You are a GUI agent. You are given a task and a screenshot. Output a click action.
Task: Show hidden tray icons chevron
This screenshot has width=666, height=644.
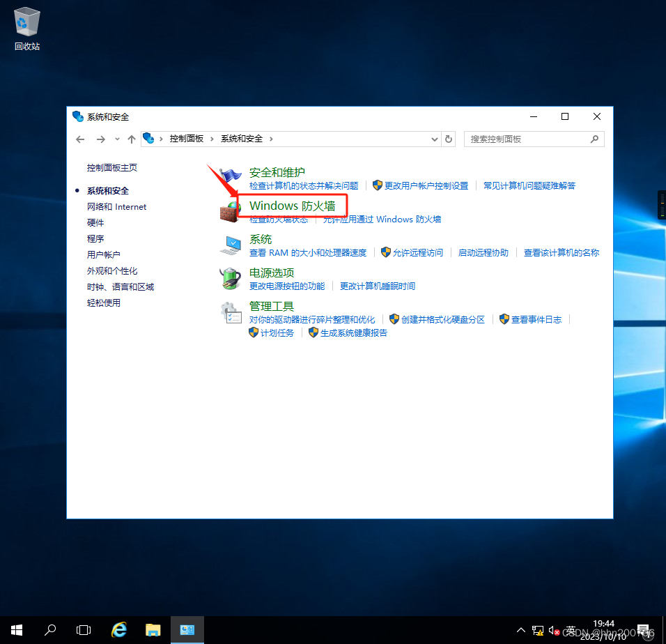click(x=521, y=630)
